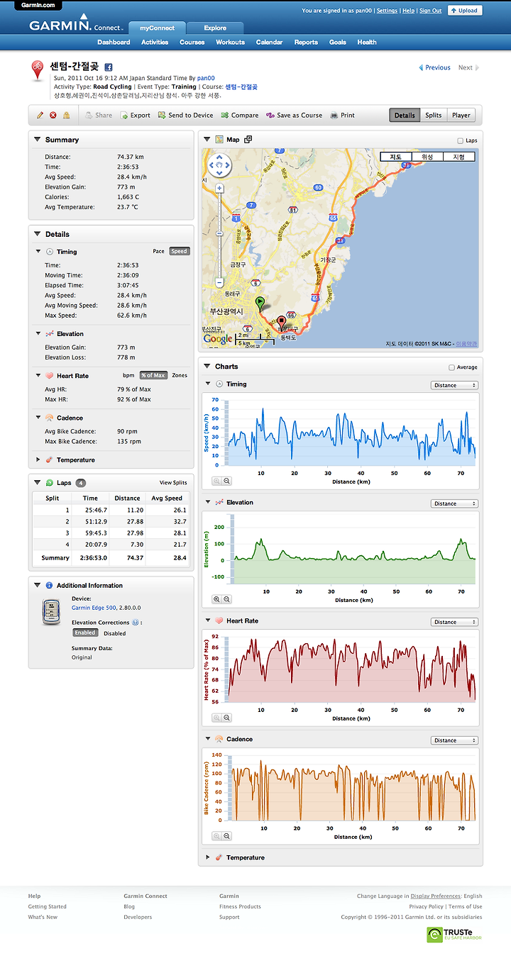This screenshot has height=980, width=511.
Task: Open Elevation chart Distance dropdown
Action: (455, 503)
